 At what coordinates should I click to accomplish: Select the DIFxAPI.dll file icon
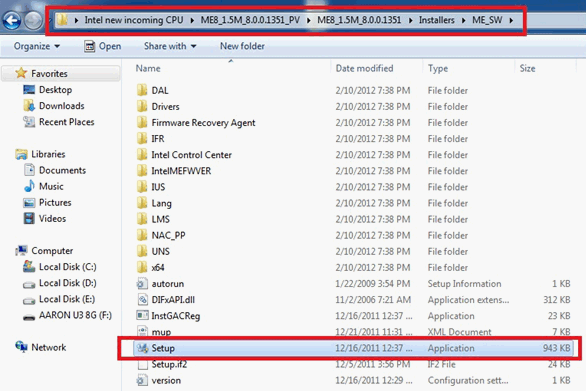coord(142,299)
